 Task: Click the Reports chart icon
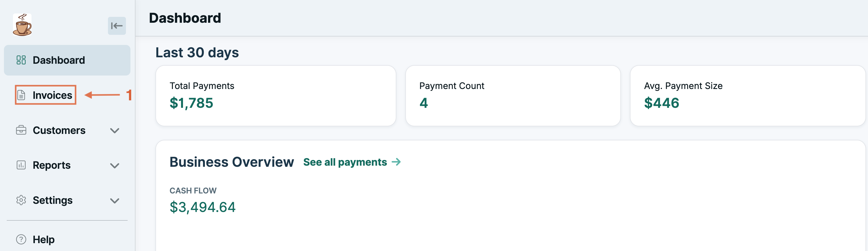21,165
